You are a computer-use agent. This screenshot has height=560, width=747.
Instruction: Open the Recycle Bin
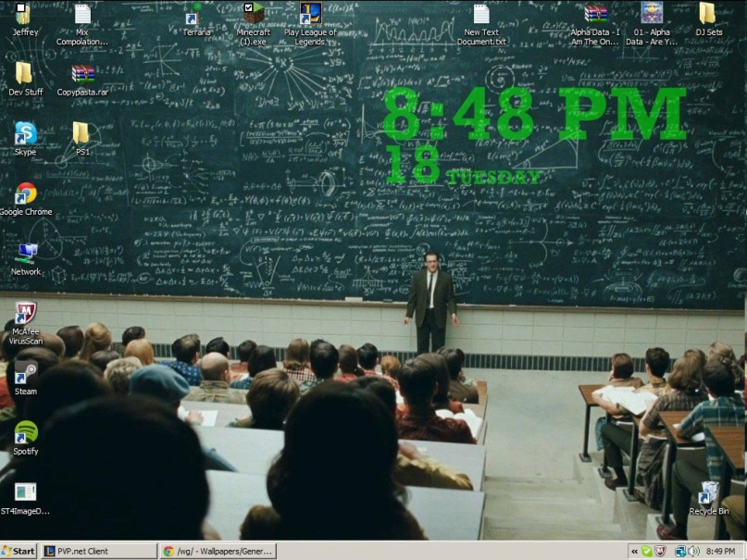coord(709,498)
